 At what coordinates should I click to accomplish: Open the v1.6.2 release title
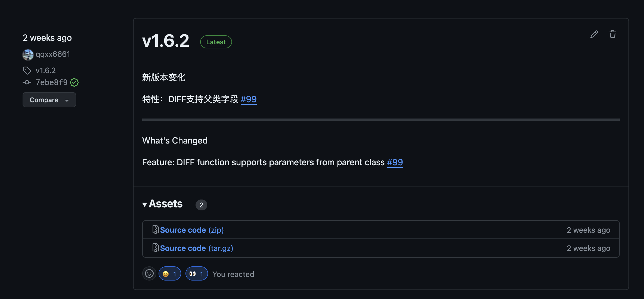pyautogui.click(x=166, y=41)
